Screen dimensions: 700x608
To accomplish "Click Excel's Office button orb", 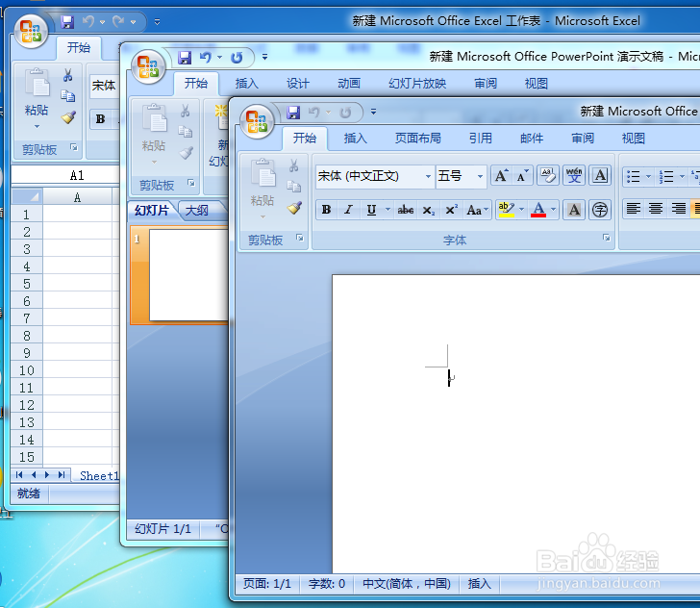I will click(31, 32).
